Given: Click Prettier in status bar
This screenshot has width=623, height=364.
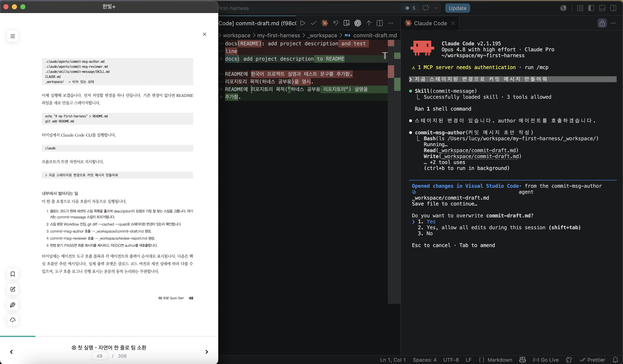Looking at the screenshot, I should [x=592, y=360].
